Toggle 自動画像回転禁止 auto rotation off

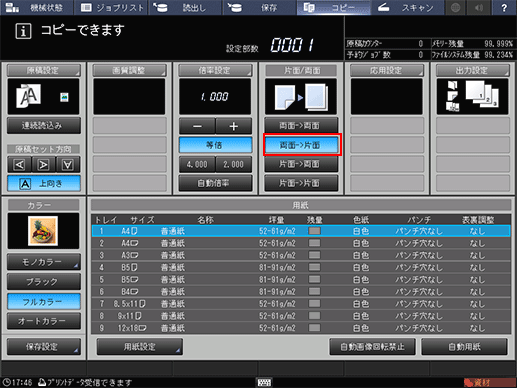372,347
